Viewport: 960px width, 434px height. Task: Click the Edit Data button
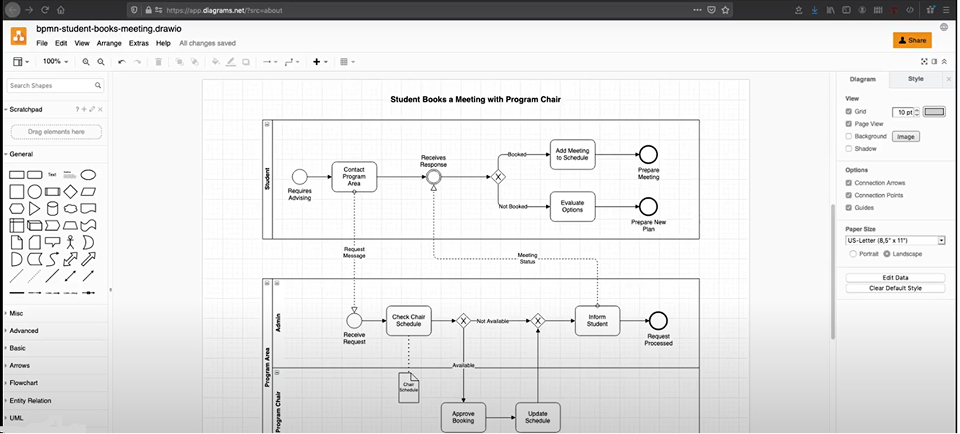click(895, 277)
